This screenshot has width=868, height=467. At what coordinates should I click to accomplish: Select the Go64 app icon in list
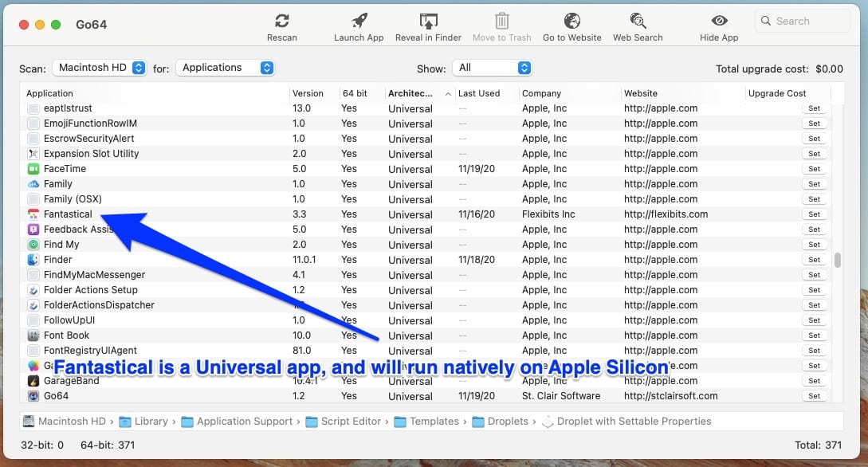(33, 395)
